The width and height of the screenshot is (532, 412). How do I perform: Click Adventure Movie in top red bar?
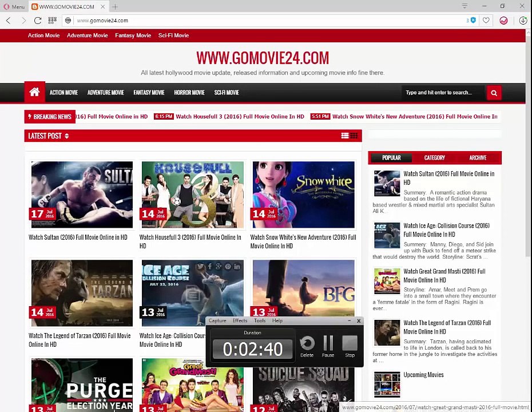coord(87,35)
